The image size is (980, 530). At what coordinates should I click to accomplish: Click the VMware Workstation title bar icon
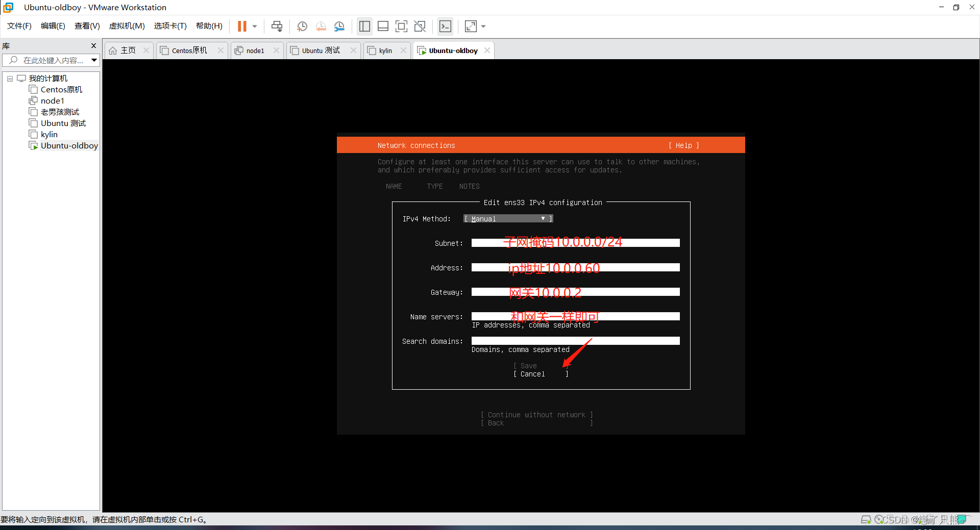pos(8,7)
